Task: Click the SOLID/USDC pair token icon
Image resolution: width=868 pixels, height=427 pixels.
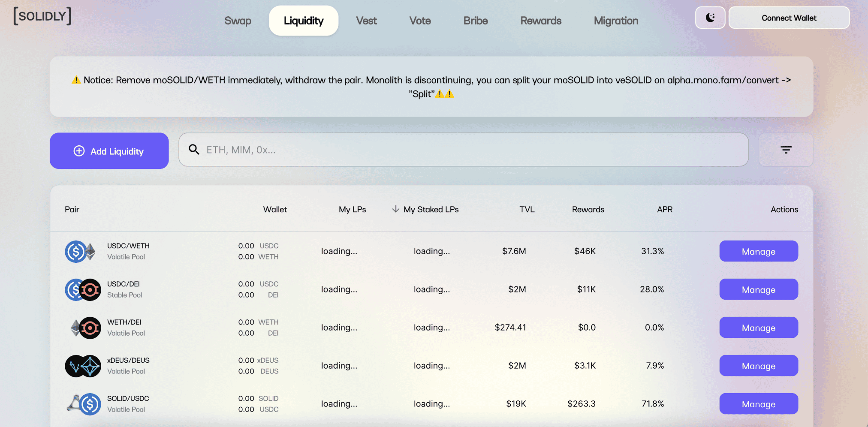Action: coord(84,404)
